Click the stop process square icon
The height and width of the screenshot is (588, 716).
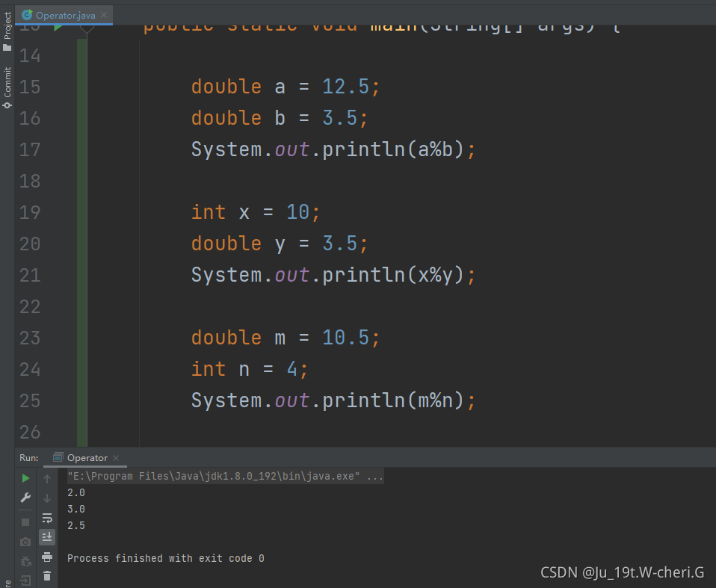point(25,522)
